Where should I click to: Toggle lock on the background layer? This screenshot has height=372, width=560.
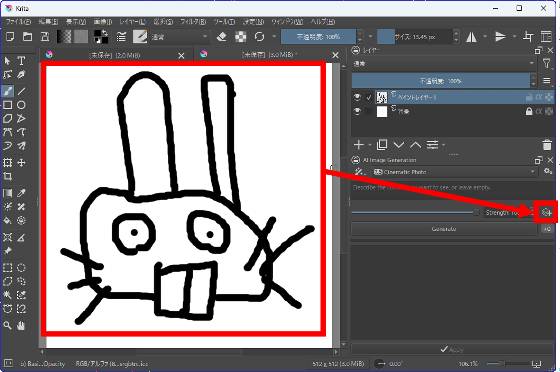[x=529, y=111]
